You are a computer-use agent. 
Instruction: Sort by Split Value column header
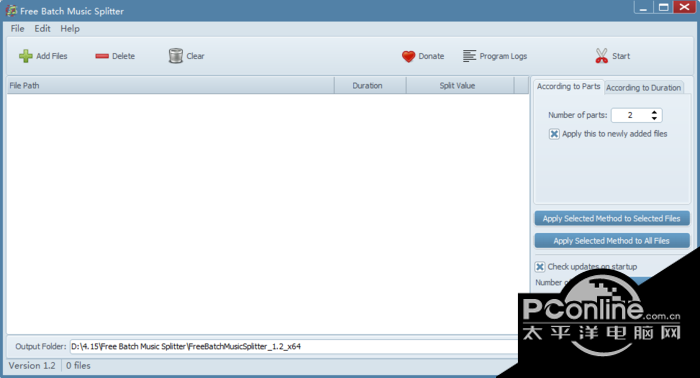460,85
